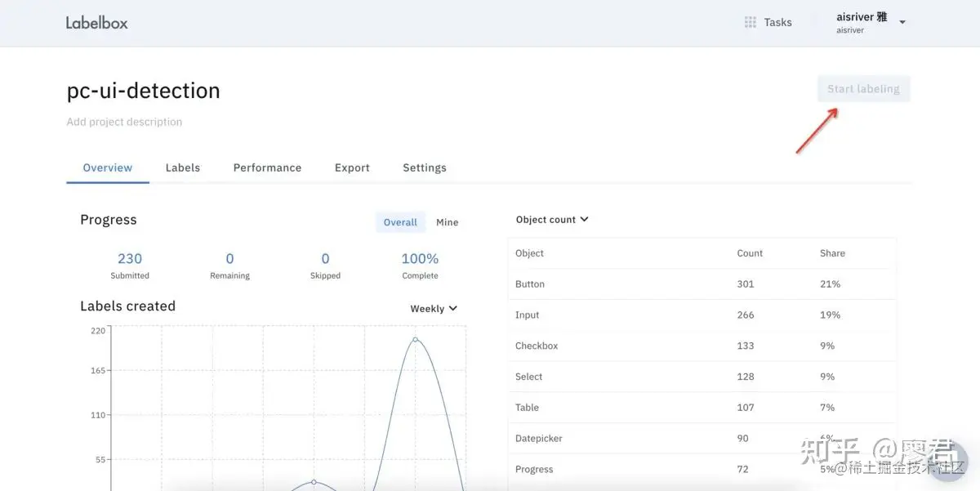
Task: Click count value 301
Action: [x=746, y=284]
